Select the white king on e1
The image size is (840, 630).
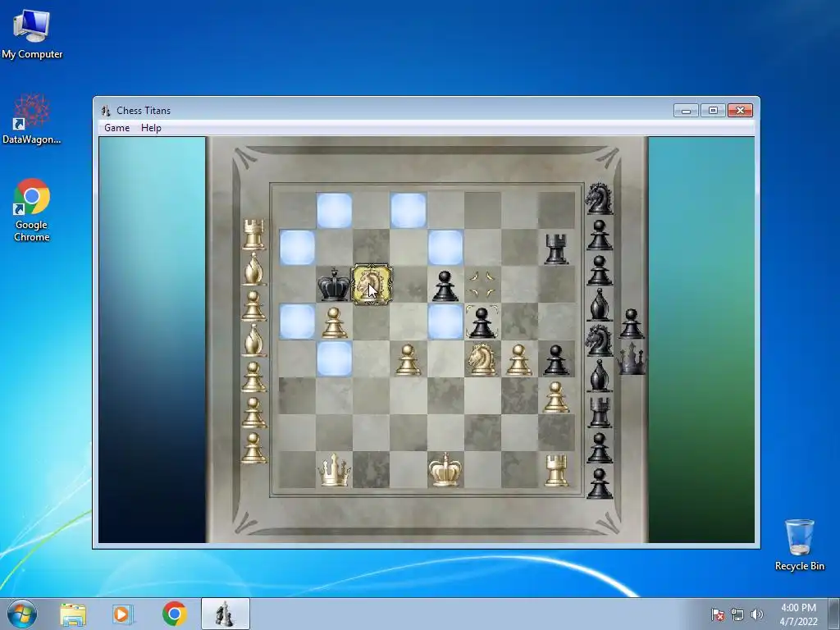click(445, 470)
